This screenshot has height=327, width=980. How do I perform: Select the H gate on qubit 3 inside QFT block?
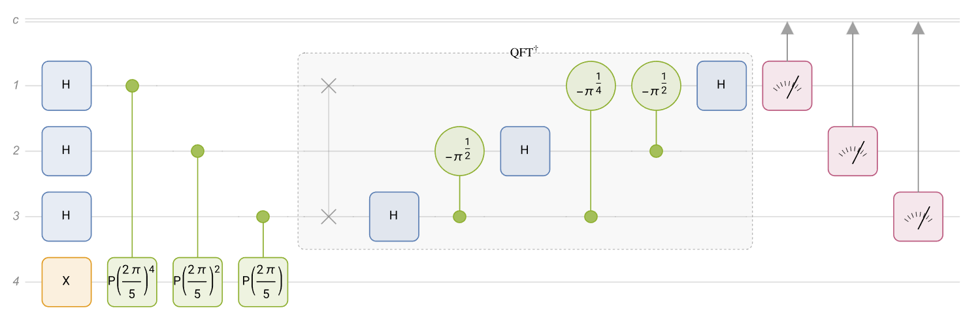pos(393,216)
